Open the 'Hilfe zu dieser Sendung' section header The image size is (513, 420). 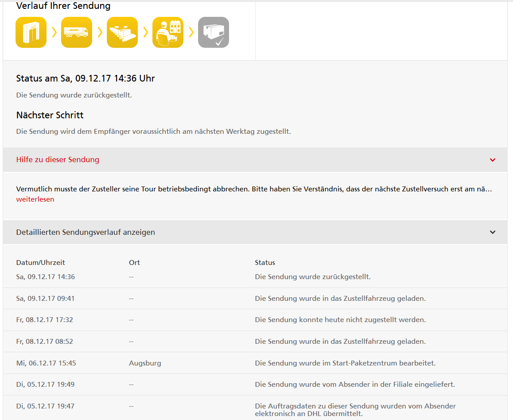[58, 159]
